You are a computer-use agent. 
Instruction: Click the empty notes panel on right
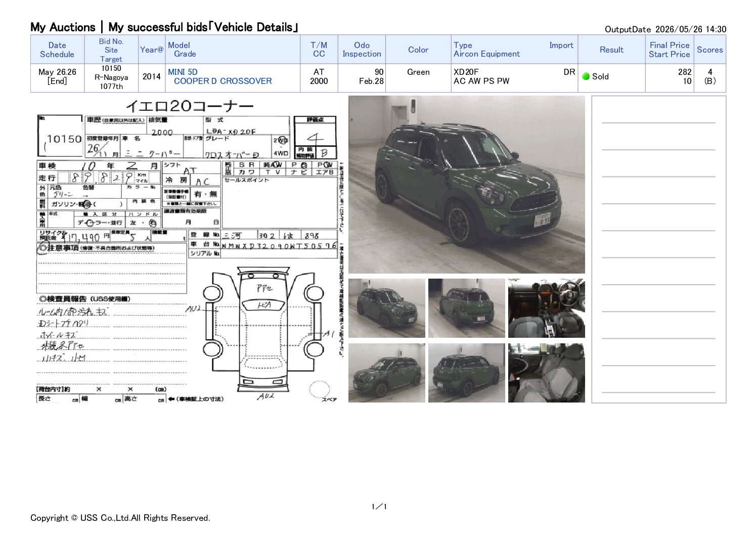(x=659, y=249)
